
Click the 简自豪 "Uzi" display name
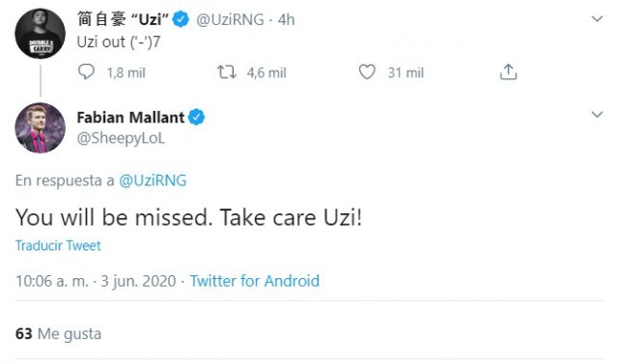(123, 19)
